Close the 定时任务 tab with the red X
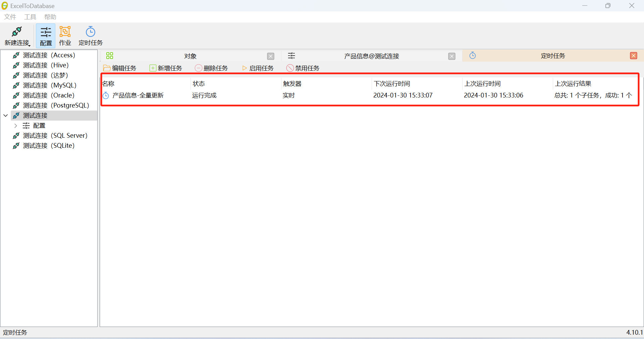Viewport: 644px width, 339px height. tap(634, 56)
